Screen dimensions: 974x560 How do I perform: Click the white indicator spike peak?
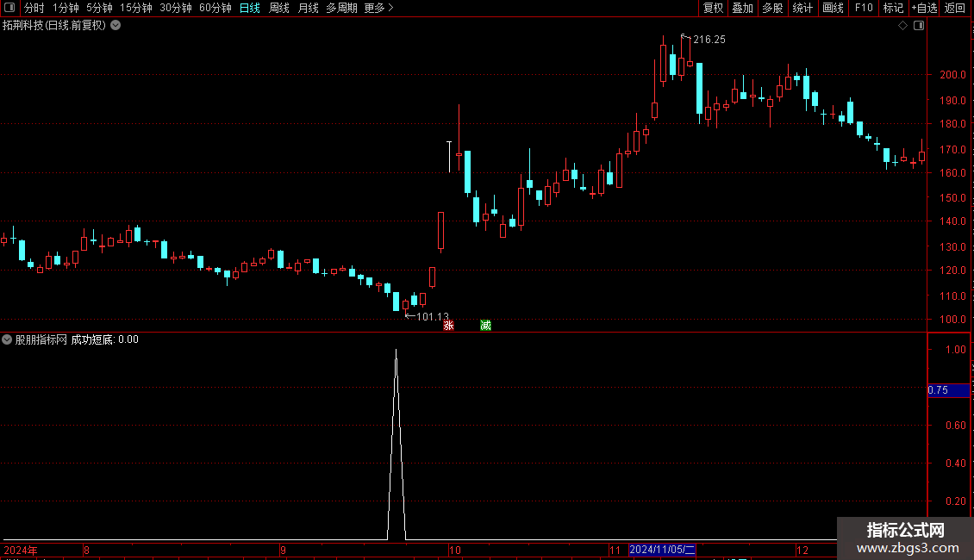click(x=396, y=352)
